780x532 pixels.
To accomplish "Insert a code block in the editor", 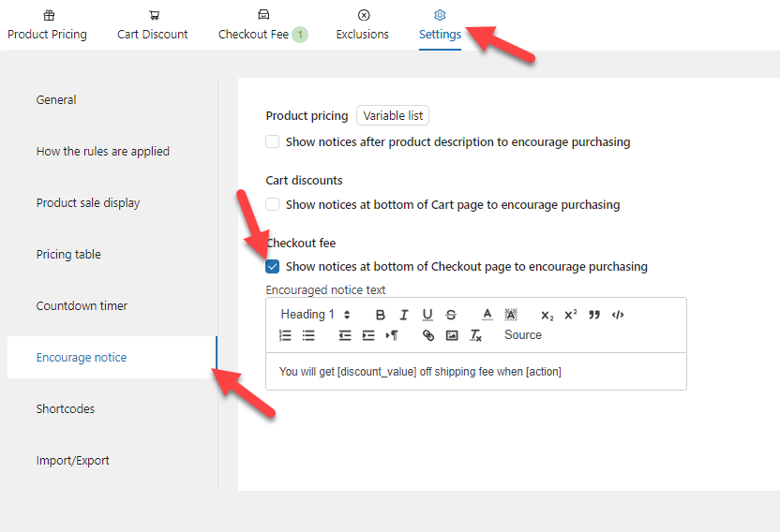I will coord(618,315).
